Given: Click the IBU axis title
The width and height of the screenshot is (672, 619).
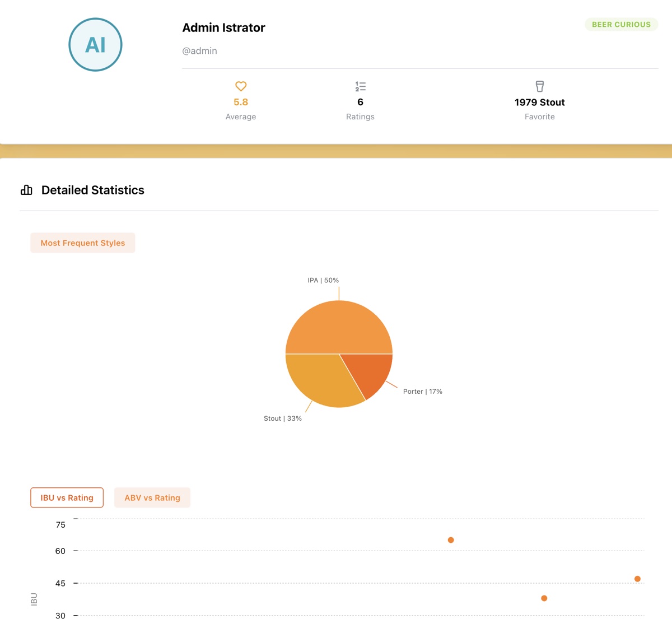Looking at the screenshot, I should (x=34, y=599).
